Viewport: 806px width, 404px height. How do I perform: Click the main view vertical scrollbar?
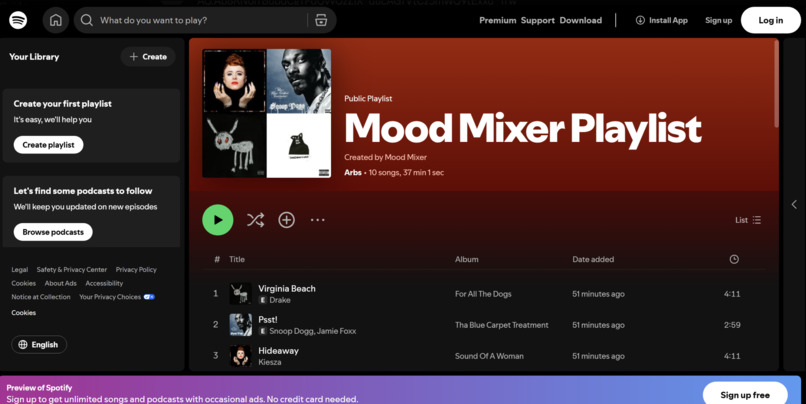tap(776, 84)
